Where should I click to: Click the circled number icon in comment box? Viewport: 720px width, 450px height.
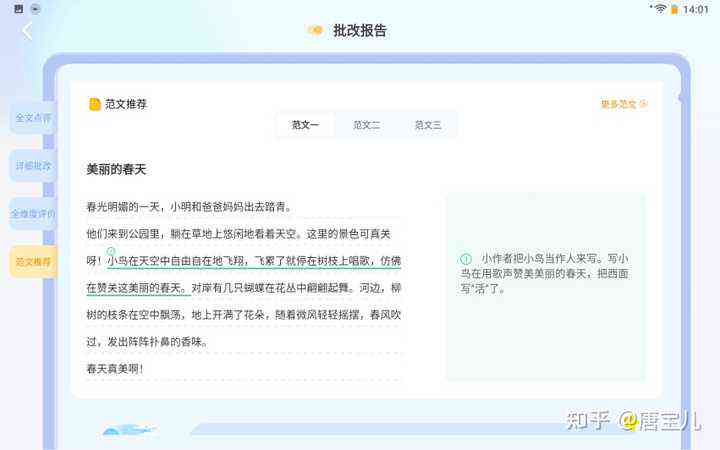tap(466, 259)
